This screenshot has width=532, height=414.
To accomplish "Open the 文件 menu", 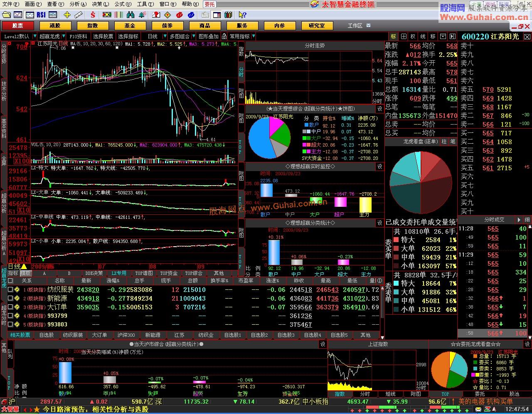I will 11,4.
